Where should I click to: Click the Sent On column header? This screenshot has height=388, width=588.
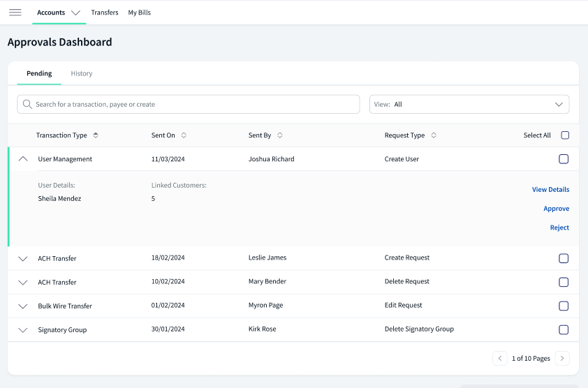coord(163,135)
